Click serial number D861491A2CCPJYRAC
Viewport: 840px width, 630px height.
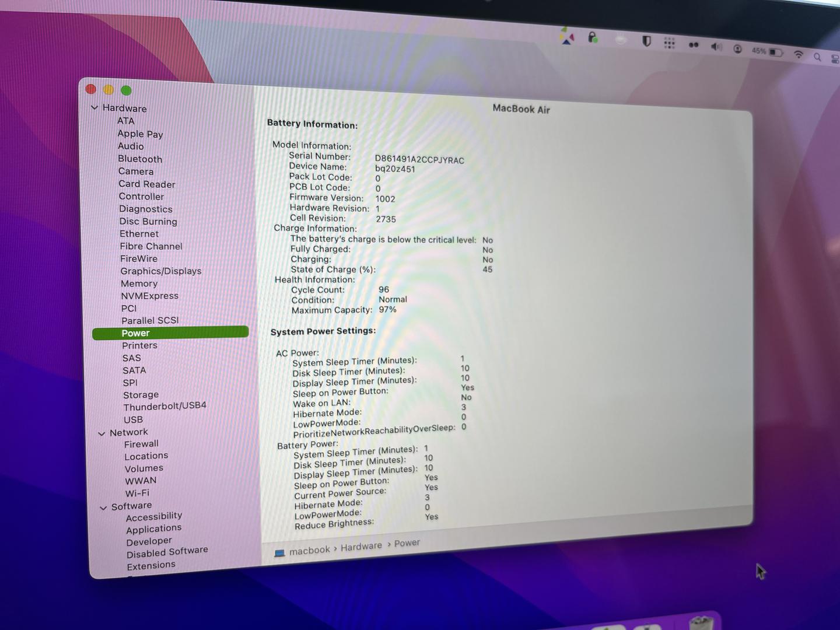tap(419, 160)
